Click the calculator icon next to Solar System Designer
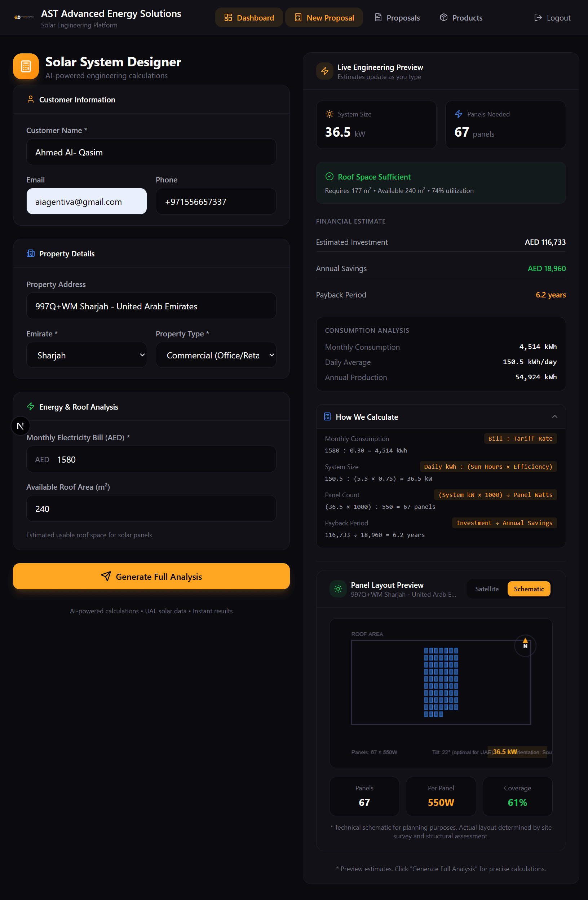588x900 pixels. [x=25, y=66]
